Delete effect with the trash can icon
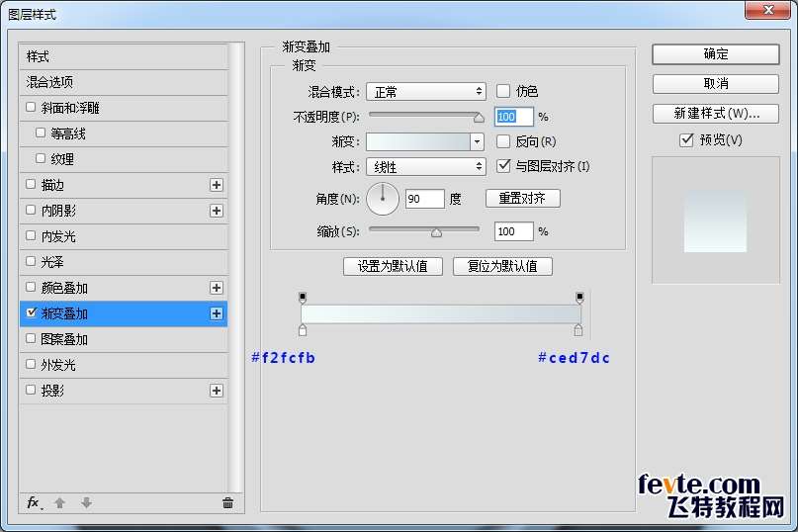Screen dimensions: 798x532 227,503
